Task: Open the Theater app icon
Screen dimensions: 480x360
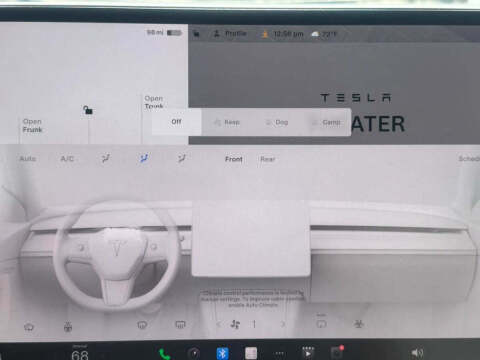Action: [x=308, y=353]
